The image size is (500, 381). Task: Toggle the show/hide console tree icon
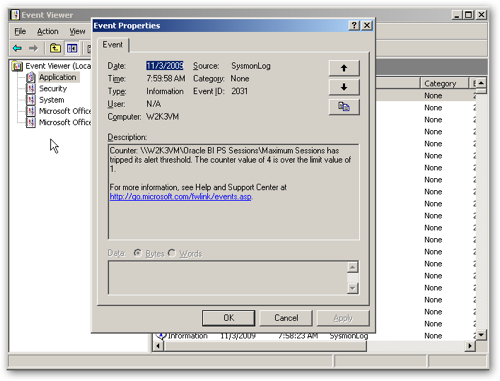click(x=72, y=48)
